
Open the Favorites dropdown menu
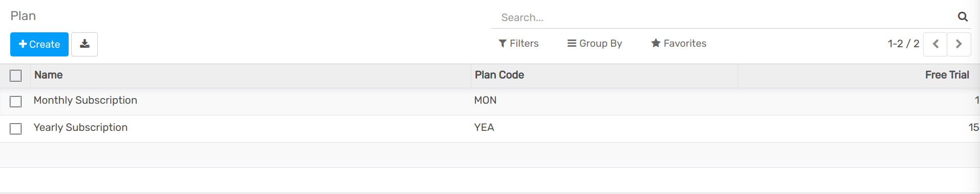tap(678, 44)
